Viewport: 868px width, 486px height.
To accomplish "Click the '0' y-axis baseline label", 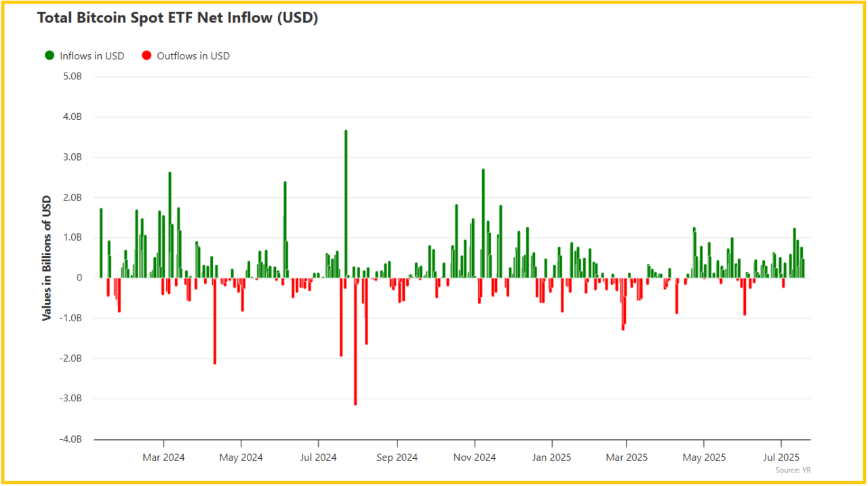I will pos(79,278).
